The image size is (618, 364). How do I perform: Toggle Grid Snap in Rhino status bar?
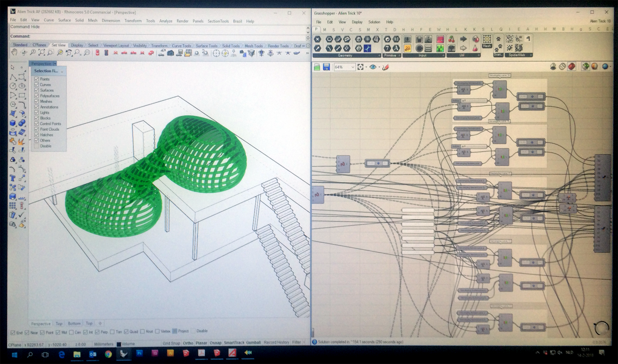tap(171, 343)
